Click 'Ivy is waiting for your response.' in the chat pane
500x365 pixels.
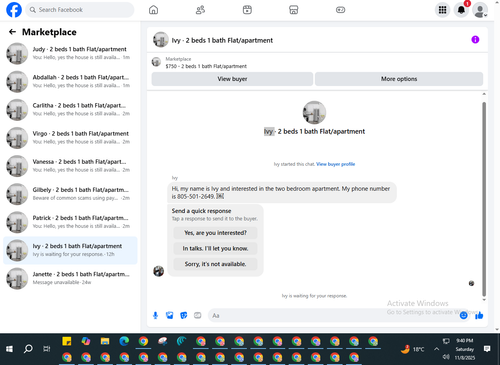point(314,296)
